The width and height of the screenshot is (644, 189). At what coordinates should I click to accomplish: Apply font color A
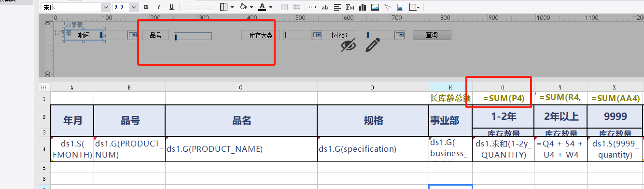click(262, 7)
